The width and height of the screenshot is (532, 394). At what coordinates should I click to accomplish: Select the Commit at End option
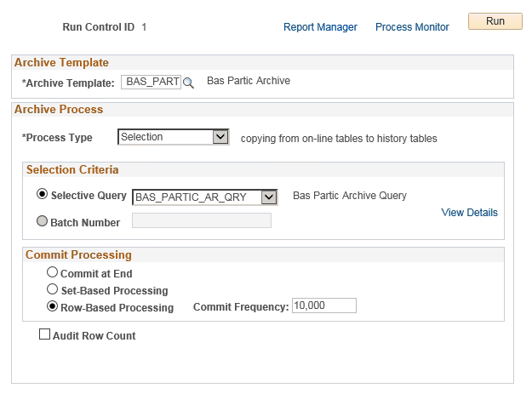52,273
